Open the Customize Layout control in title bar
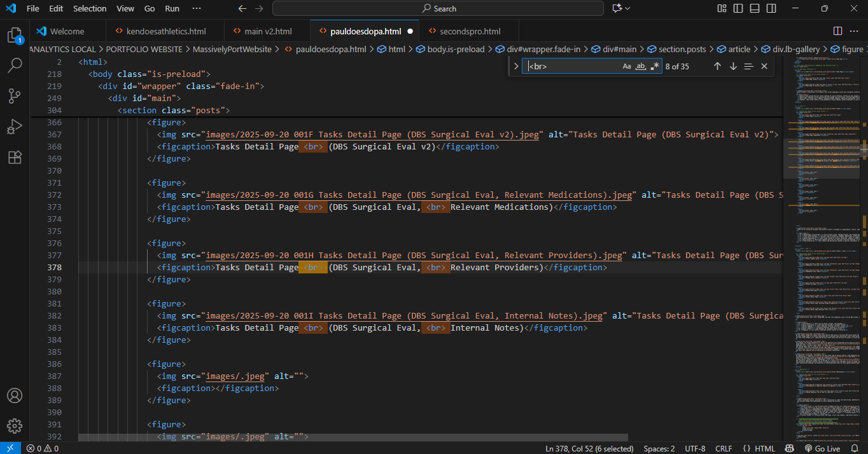Viewport: 868px width, 454px height. pos(722,8)
